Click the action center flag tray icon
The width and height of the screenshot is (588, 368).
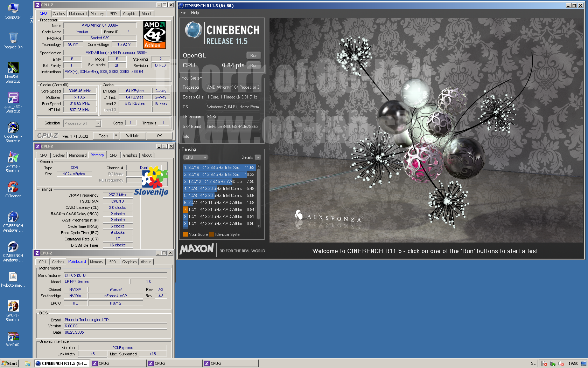point(544,363)
